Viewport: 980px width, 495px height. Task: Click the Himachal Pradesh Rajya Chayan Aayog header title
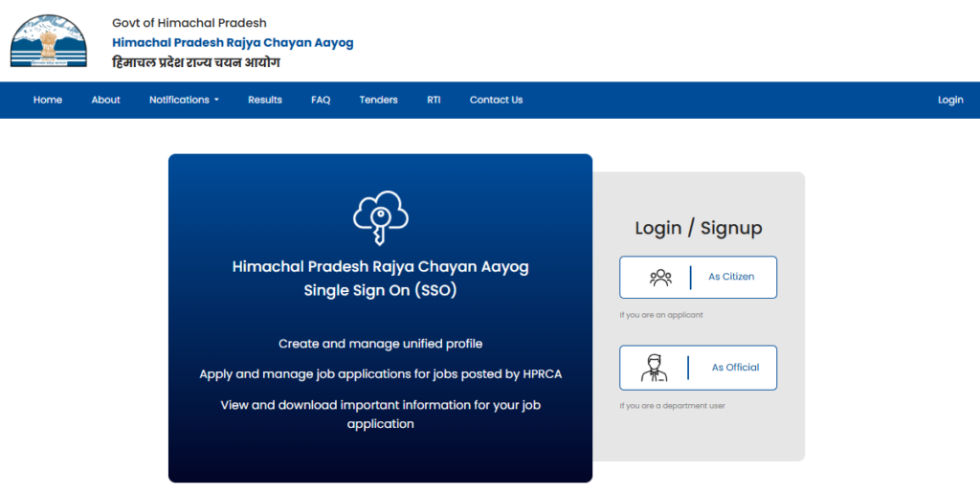[233, 42]
